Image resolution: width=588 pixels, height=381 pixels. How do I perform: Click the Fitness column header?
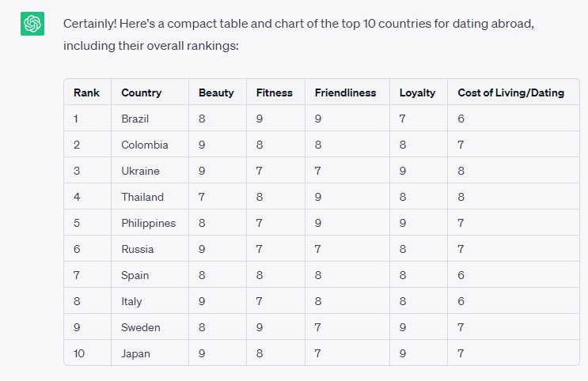tap(275, 92)
